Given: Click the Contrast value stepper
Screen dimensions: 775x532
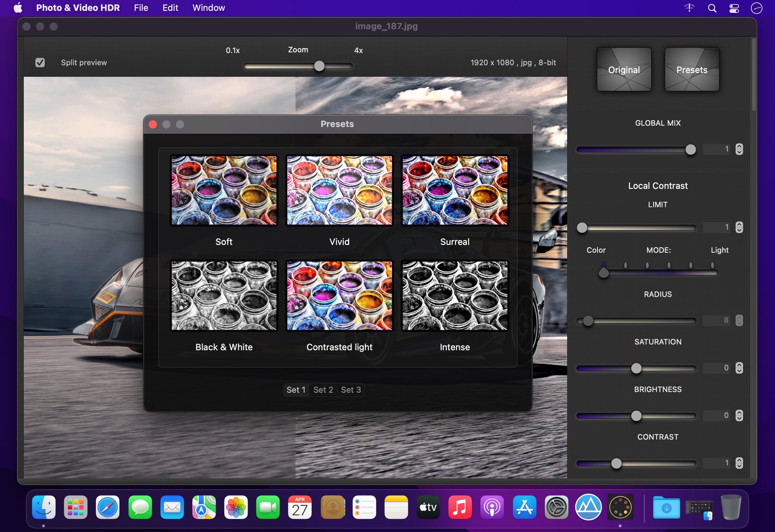Looking at the screenshot, I should (x=739, y=463).
